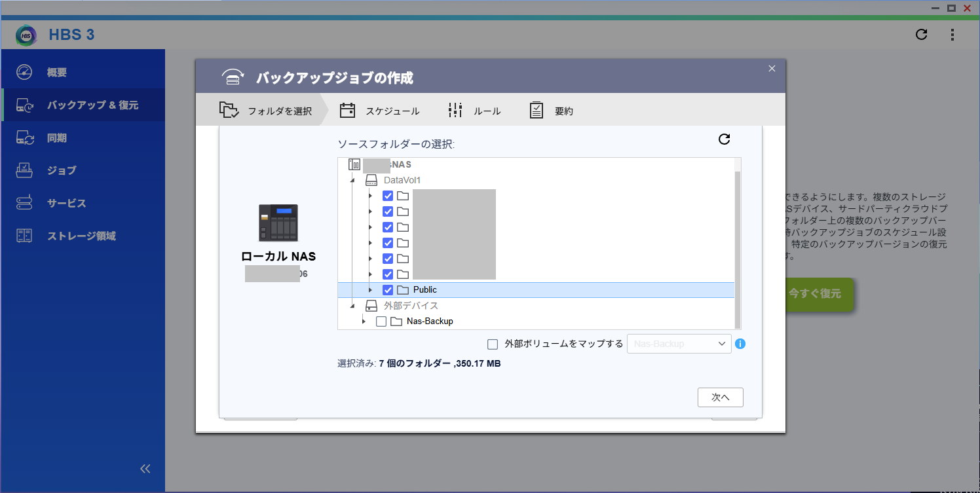The height and width of the screenshot is (493, 980).
Task: Expand the Nas-Backup folder tree node
Action: 364,321
